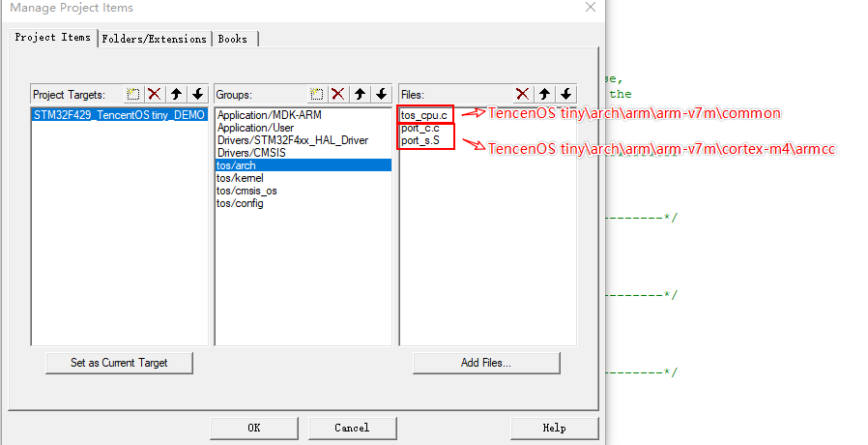
Task: Select the Drivers/CMSIS group
Action: [x=303, y=153]
